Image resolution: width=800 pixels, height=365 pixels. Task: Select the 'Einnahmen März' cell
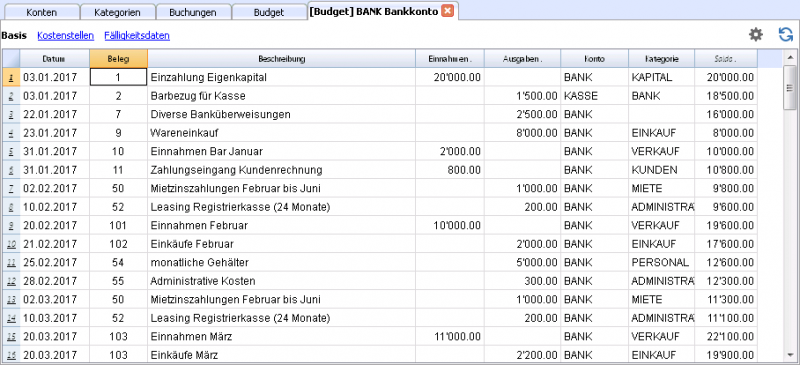[x=282, y=336]
